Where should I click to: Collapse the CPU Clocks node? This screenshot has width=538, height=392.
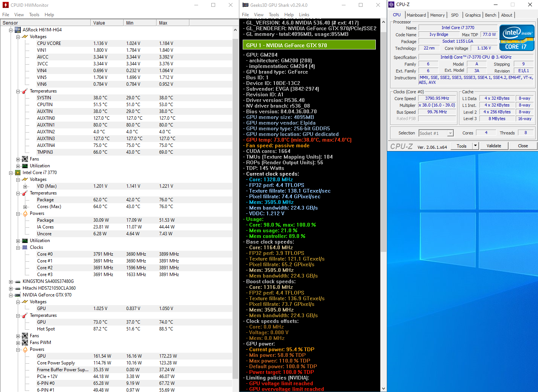[18, 247]
